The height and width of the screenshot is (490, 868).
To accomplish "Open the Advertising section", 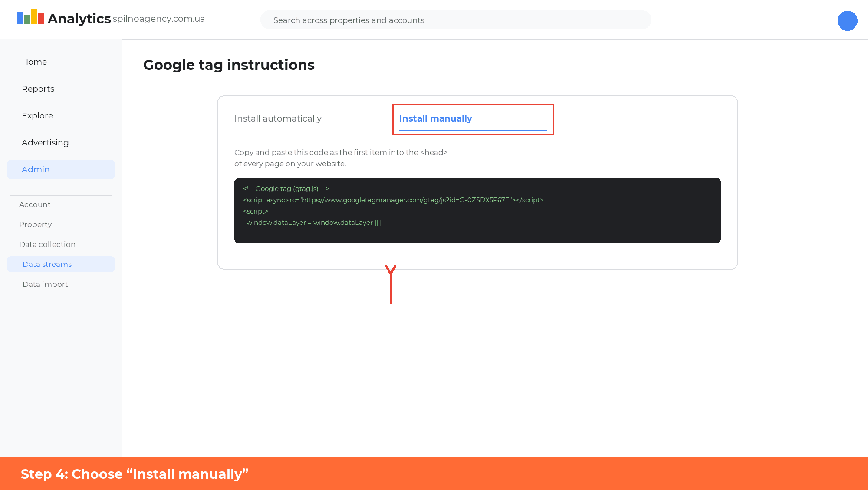I will (45, 143).
